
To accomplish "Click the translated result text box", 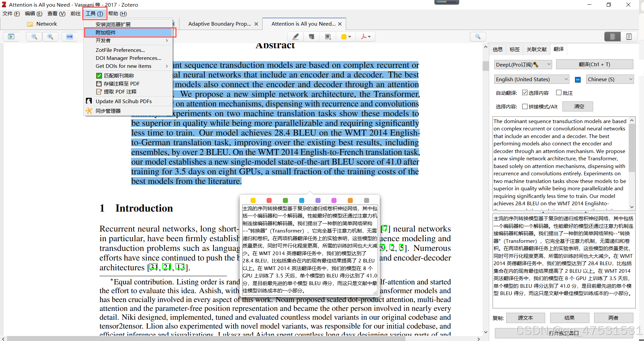I will 564,261.
